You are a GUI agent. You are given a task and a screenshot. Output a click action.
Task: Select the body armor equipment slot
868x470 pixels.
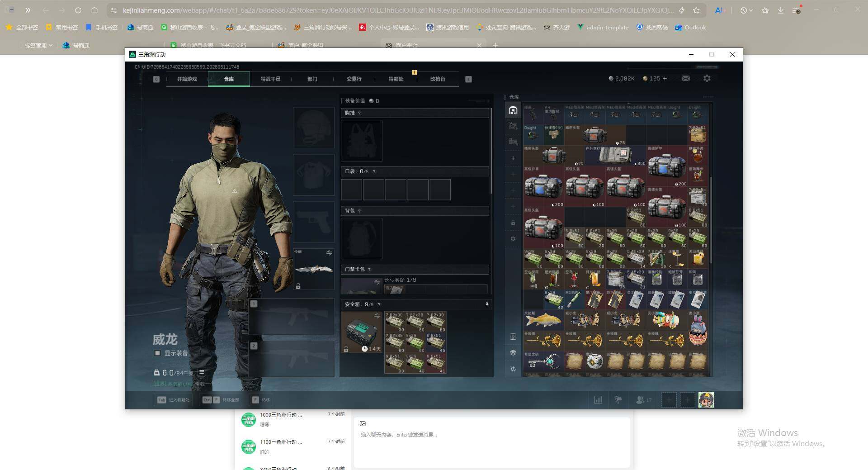(314, 175)
